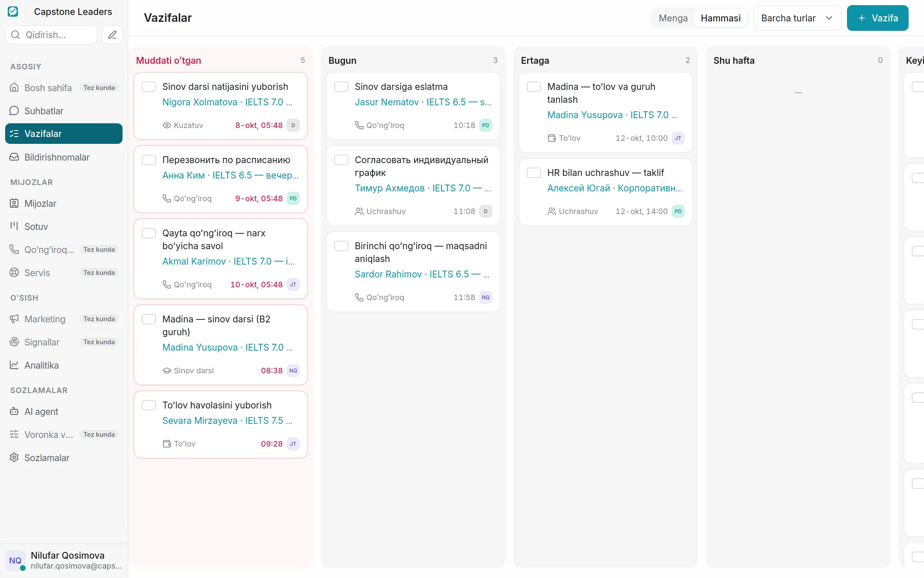Click Sozlamalar gear icon in sidebar

click(x=14, y=458)
